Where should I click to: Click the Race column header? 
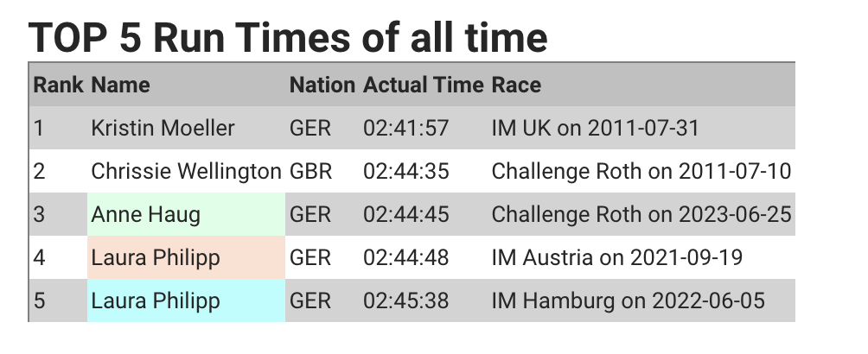tap(641, 85)
